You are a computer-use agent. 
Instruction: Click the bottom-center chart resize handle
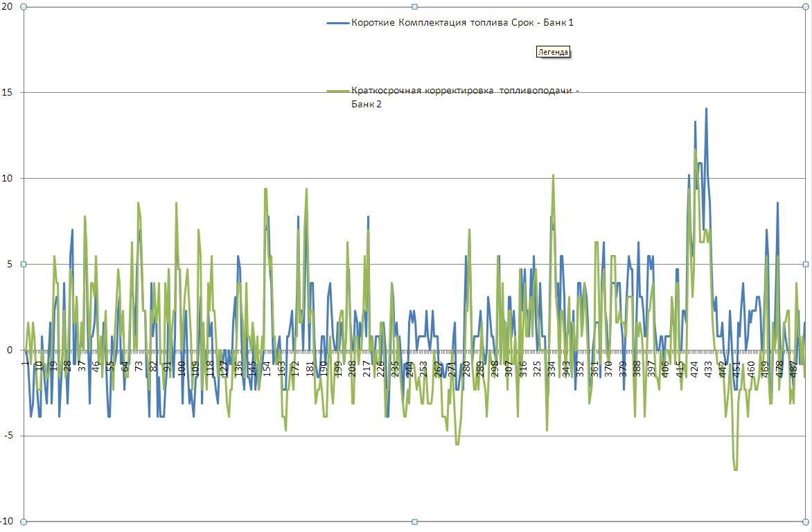click(414, 522)
